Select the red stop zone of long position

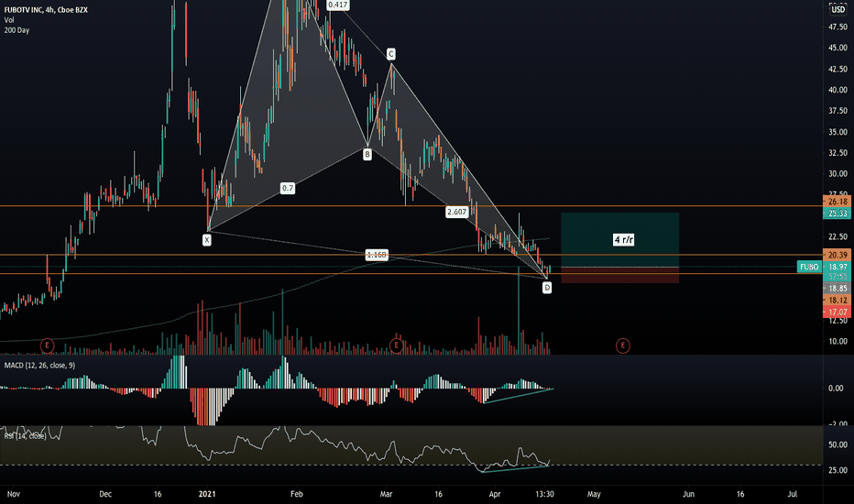click(x=619, y=275)
